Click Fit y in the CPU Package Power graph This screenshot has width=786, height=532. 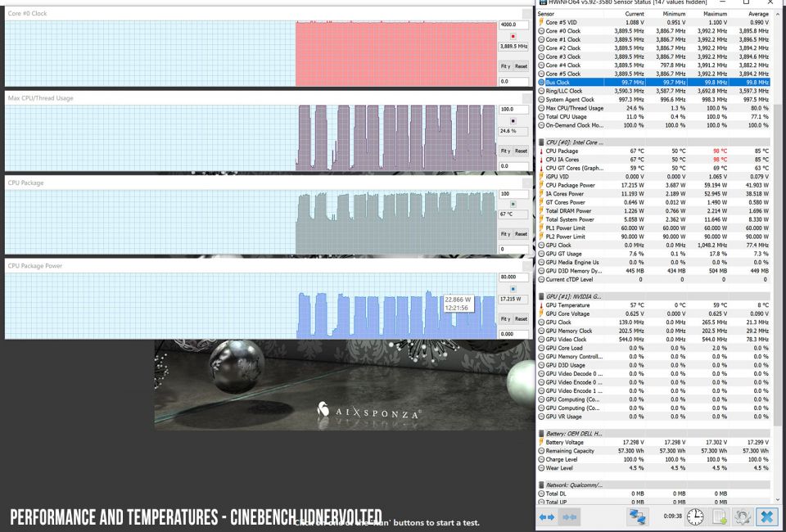click(x=505, y=318)
